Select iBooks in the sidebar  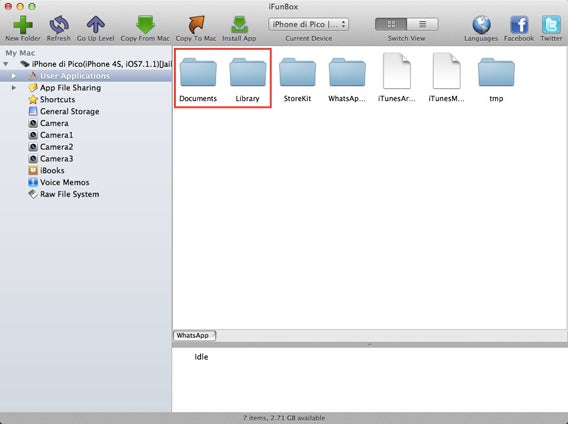coord(86,170)
